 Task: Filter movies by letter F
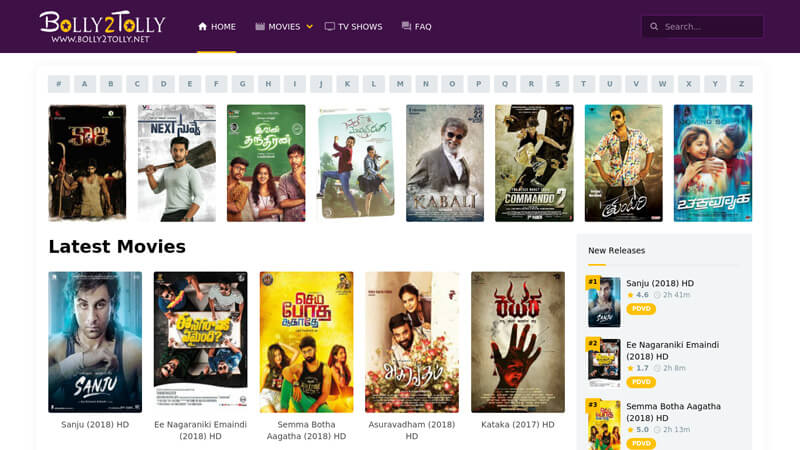coord(216,84)
